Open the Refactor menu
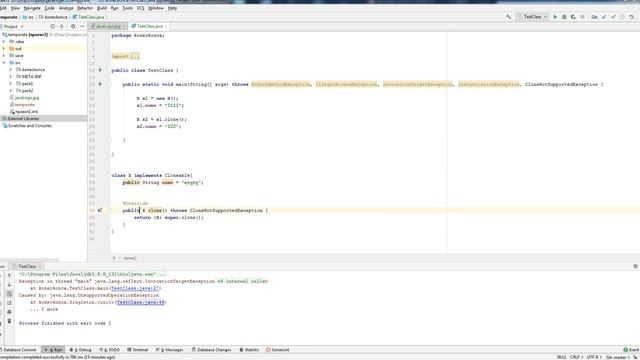The width and height of the screenshot is (640, 360). click(x=85, y=8)
